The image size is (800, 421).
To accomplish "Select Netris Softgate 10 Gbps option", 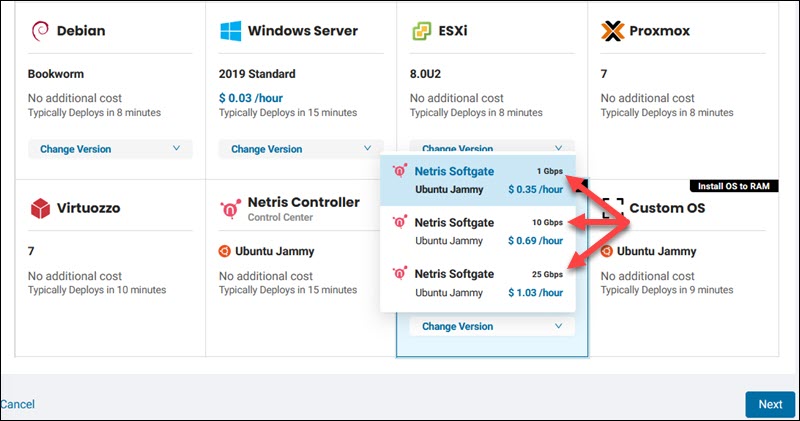I will [478, 232].
